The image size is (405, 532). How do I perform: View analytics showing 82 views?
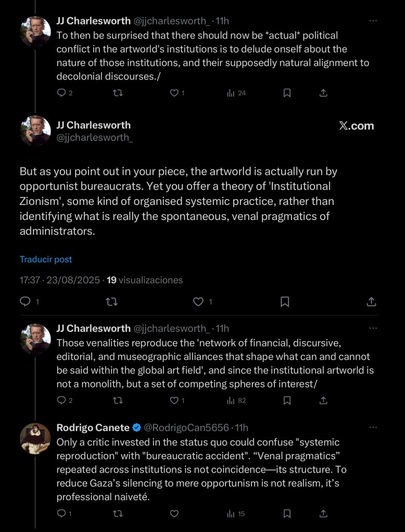236,400
